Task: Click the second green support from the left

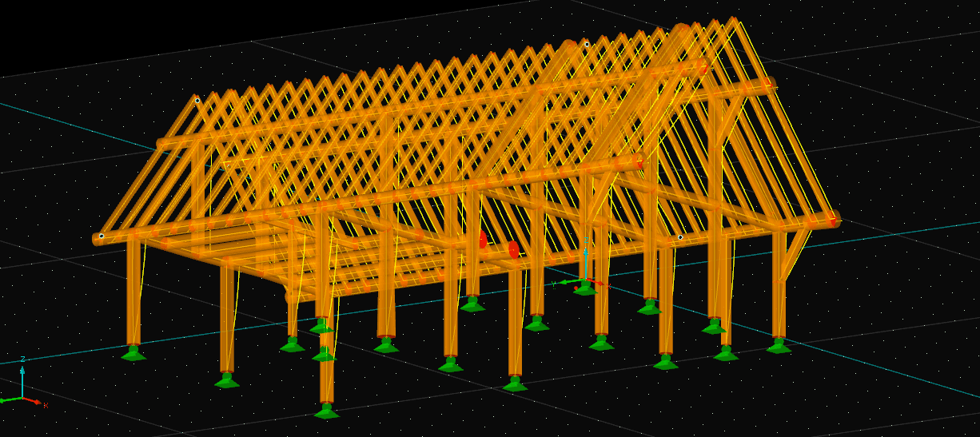Action: tap(227, 380)
